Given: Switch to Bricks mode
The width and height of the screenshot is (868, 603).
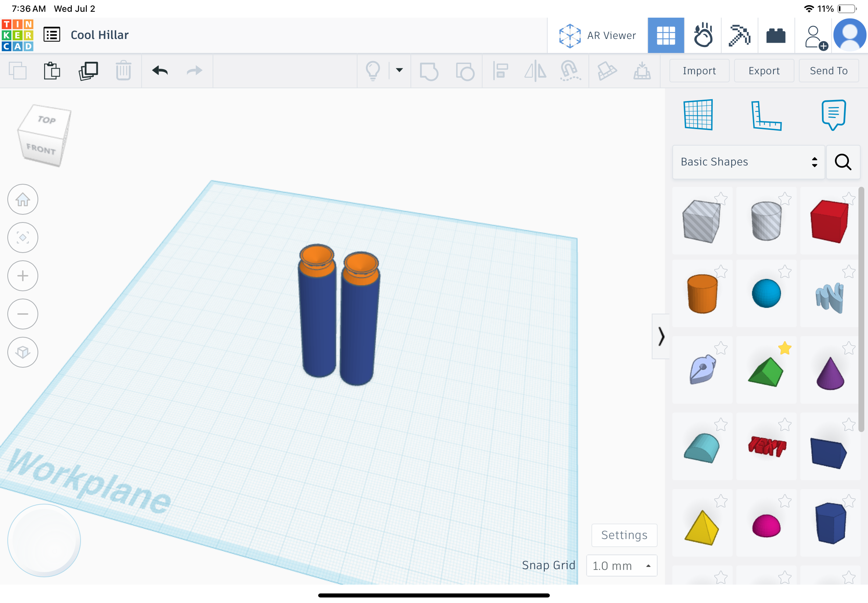Looking at the screenshot, I should (776, 36).
